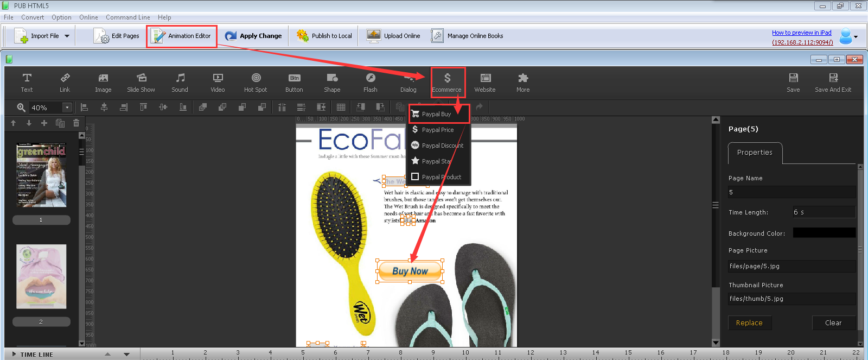Open the Convert menu

(x=33, y=17)
